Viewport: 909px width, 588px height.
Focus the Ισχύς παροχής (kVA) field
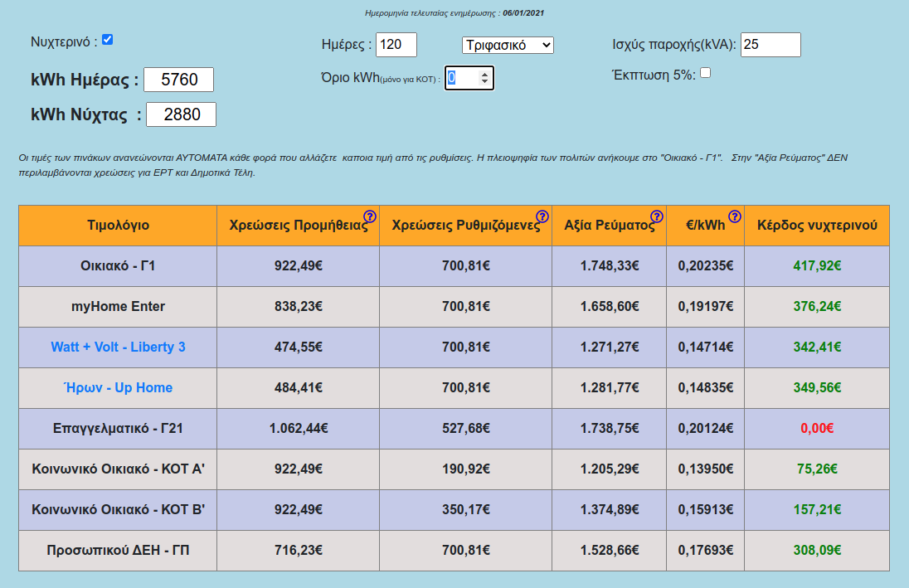point(770,45)
